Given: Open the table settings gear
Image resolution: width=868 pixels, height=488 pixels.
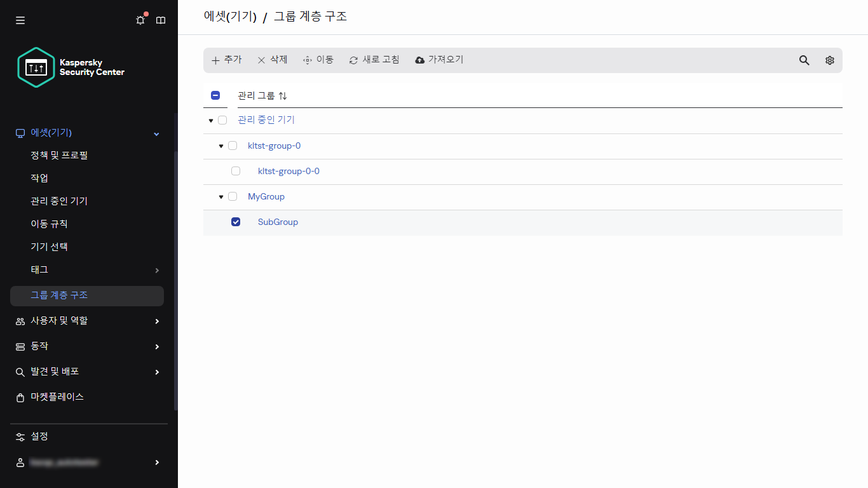Looking at the screenshot, I should pyautogui.click(x=829, y=60).
